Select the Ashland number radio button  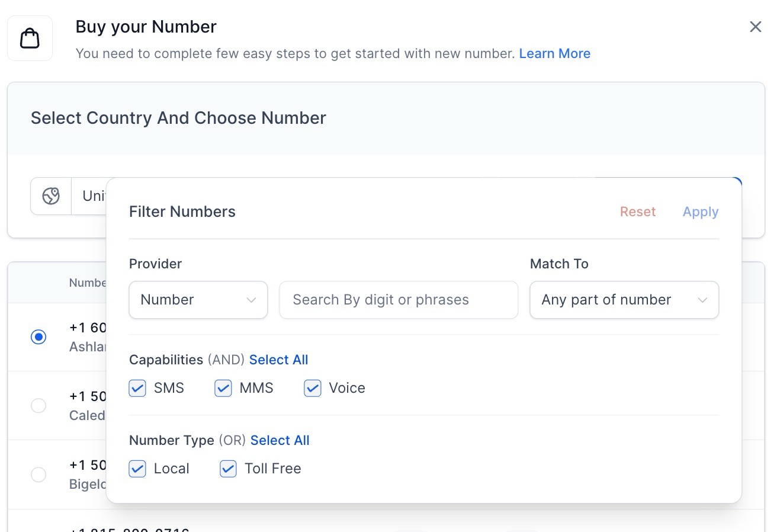click(x=38, y=337)
